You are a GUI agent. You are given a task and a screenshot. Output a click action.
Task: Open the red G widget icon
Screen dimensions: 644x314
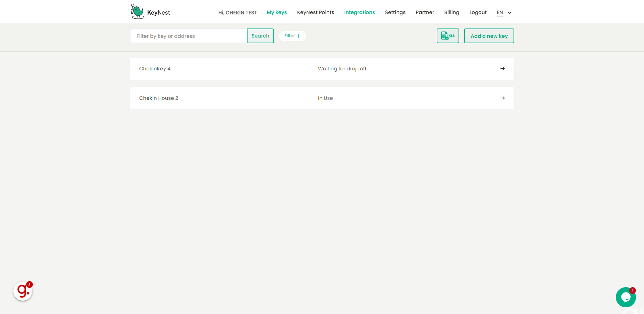pyautogui.click(x=23, y=291)
